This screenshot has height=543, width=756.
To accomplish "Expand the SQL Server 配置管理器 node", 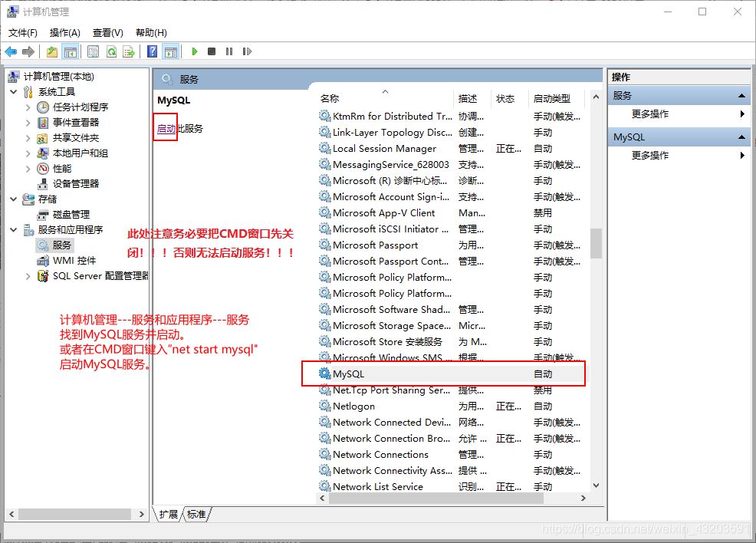I will (28, 276).
